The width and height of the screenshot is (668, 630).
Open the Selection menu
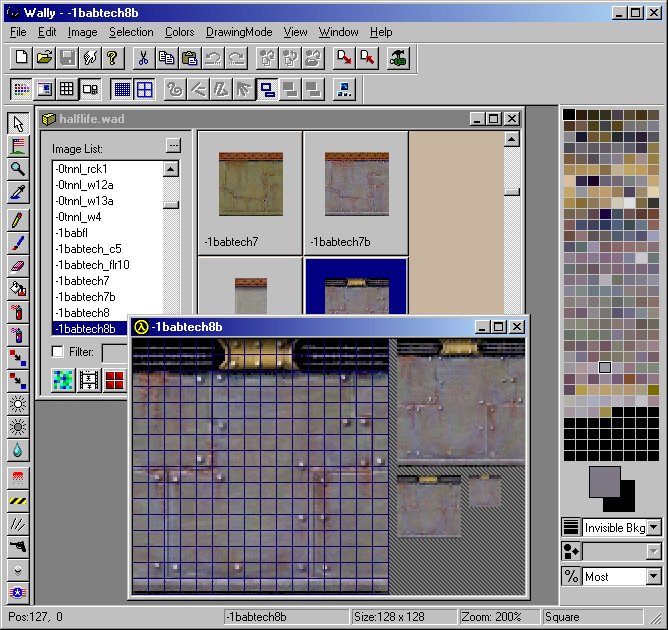coord(131,32)
